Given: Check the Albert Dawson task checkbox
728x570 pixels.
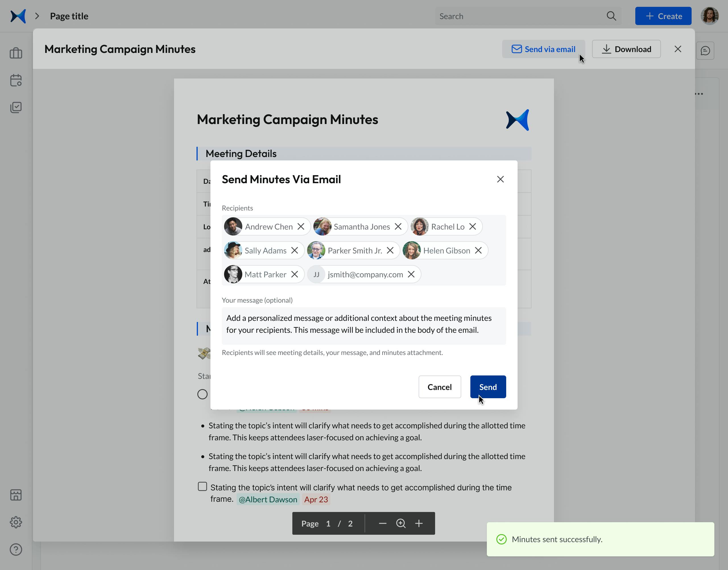Looking at the screenshot, I should (x=202, y=487).
